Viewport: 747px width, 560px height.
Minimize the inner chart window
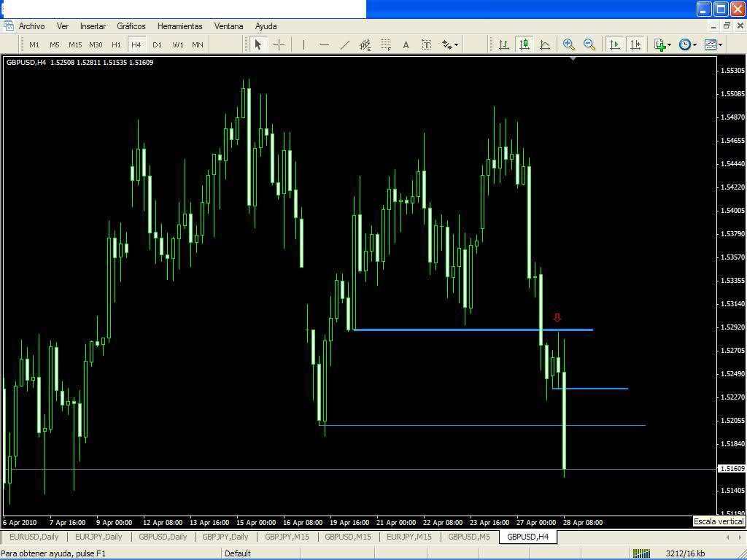pos(713,26)
